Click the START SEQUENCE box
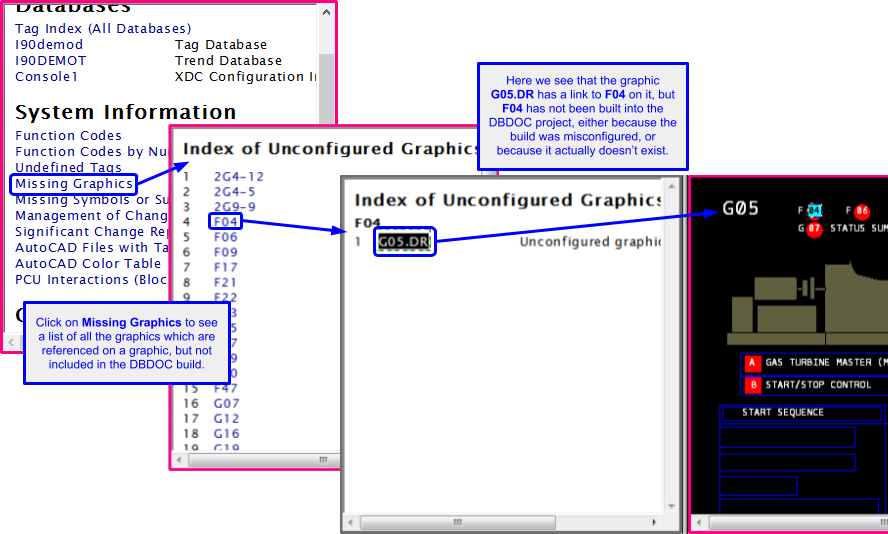The image size is (888, 534). tap(801, 413)
